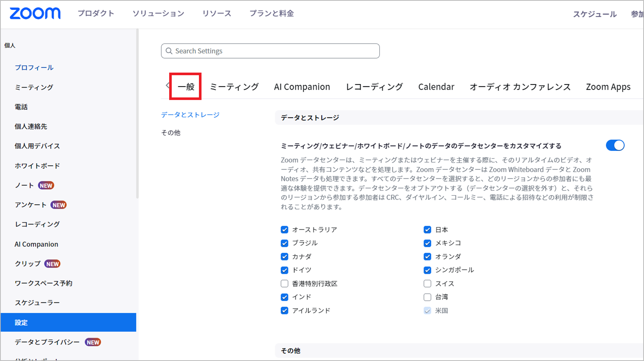
Task: Open the リソース menu
Action: point(217,13)
